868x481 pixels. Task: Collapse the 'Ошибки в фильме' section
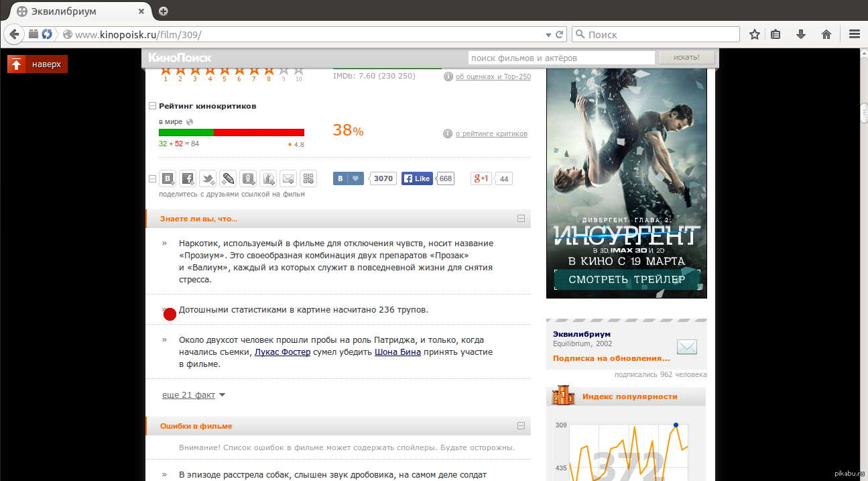tap(521, 426)
